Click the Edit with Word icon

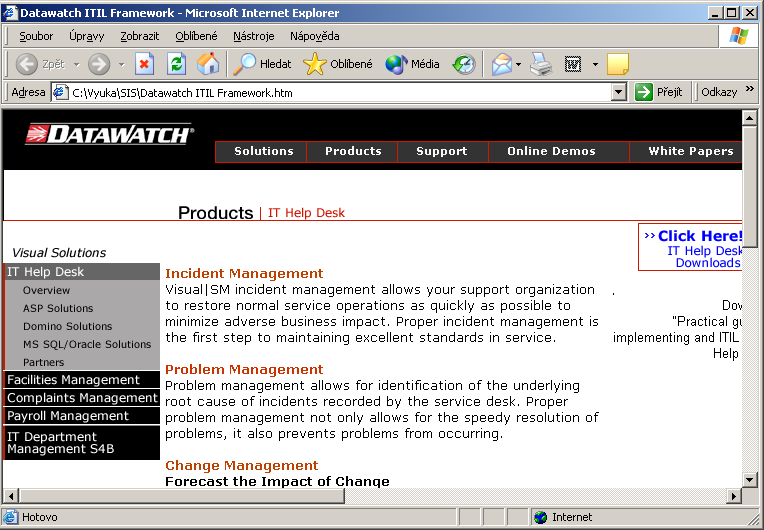pyautogui.click(x=573, y=64)
